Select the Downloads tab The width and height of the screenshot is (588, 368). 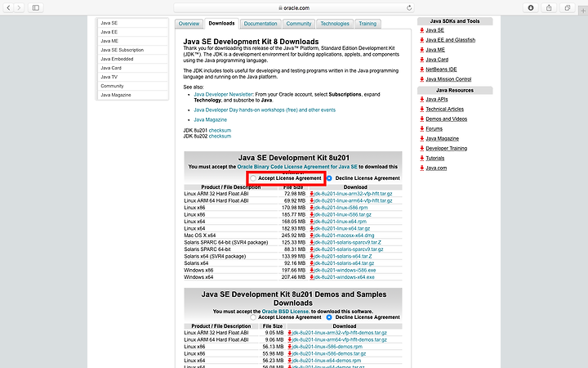click(x=221, y=23)
